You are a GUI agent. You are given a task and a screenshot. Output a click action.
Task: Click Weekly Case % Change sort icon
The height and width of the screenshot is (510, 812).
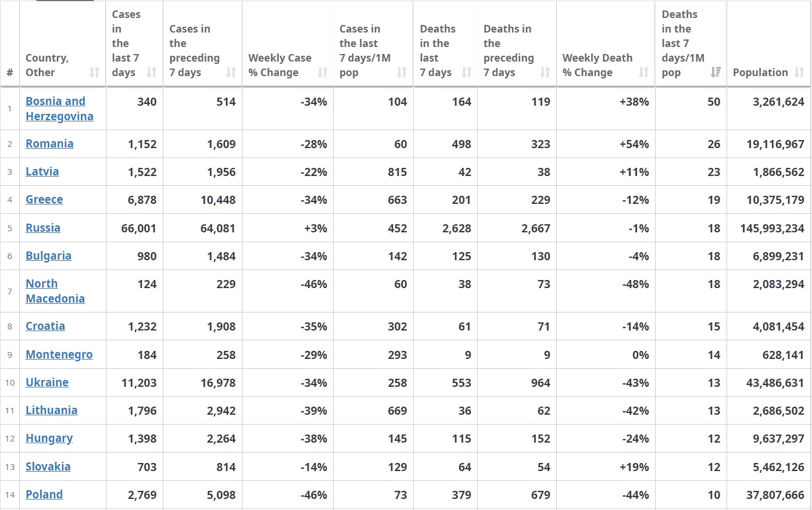click(322, 73)
